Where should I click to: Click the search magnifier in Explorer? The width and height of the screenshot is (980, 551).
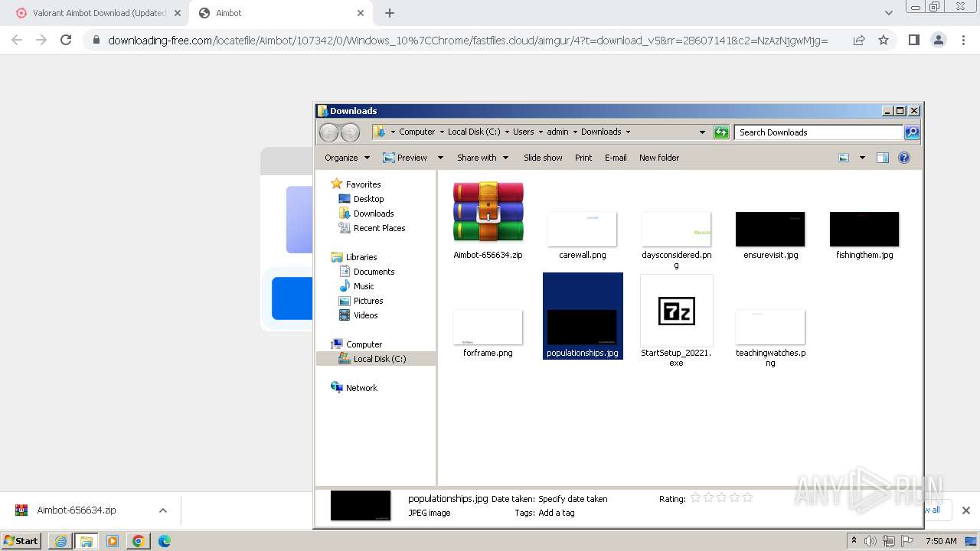click(912, 132)
